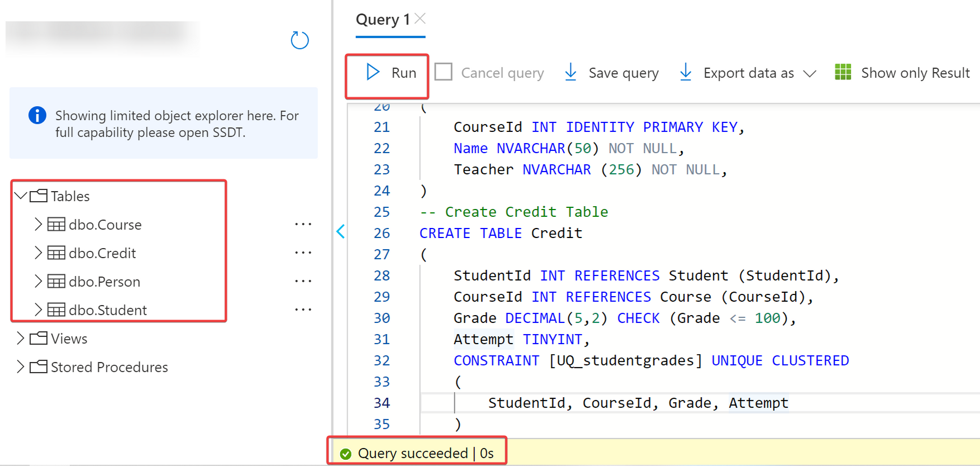Expand the dbo.Person table node
The width and height of the screenshot is (980, 466).
click(38, 282)
